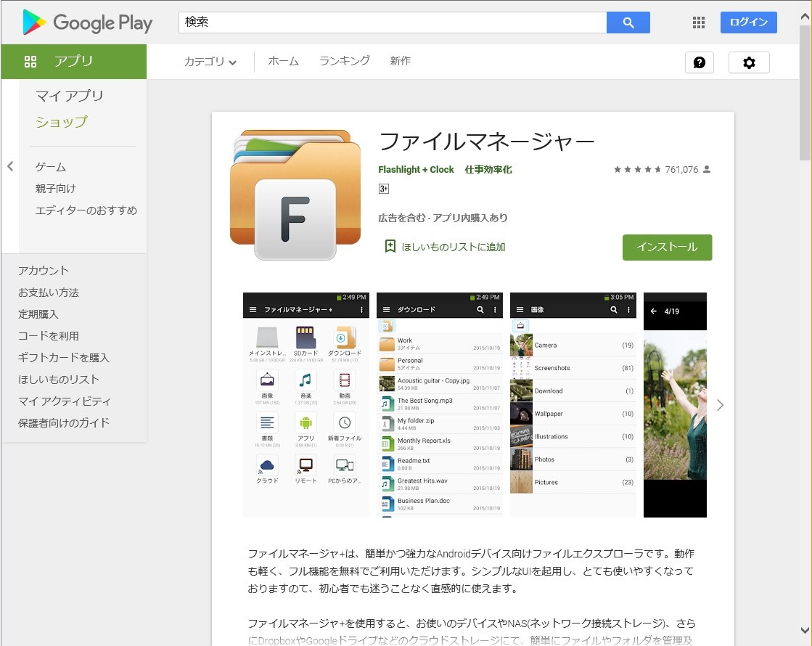Open 定期購入 link

tap(38, 314)
